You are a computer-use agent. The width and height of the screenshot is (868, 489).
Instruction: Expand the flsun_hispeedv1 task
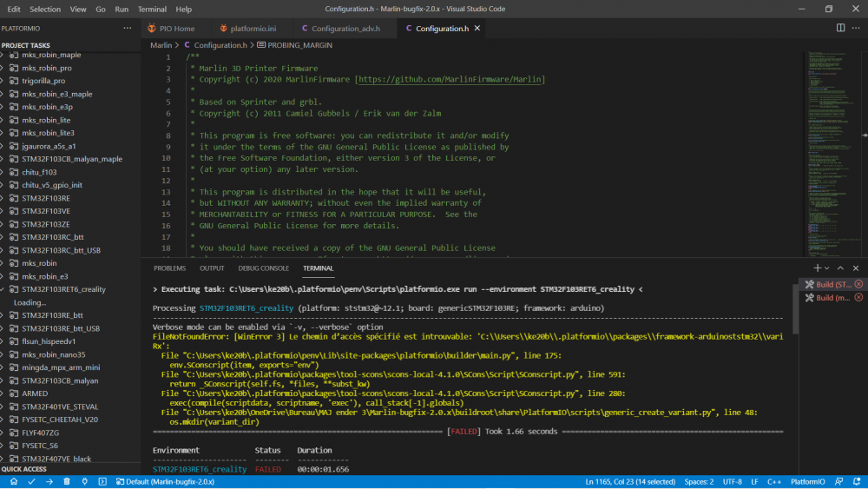[x=3, y=341]
